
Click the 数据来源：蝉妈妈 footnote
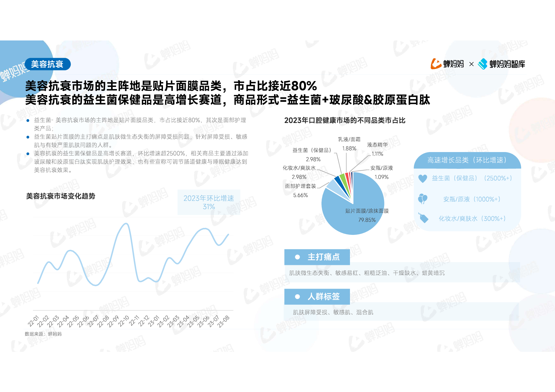tap(43, 334)
